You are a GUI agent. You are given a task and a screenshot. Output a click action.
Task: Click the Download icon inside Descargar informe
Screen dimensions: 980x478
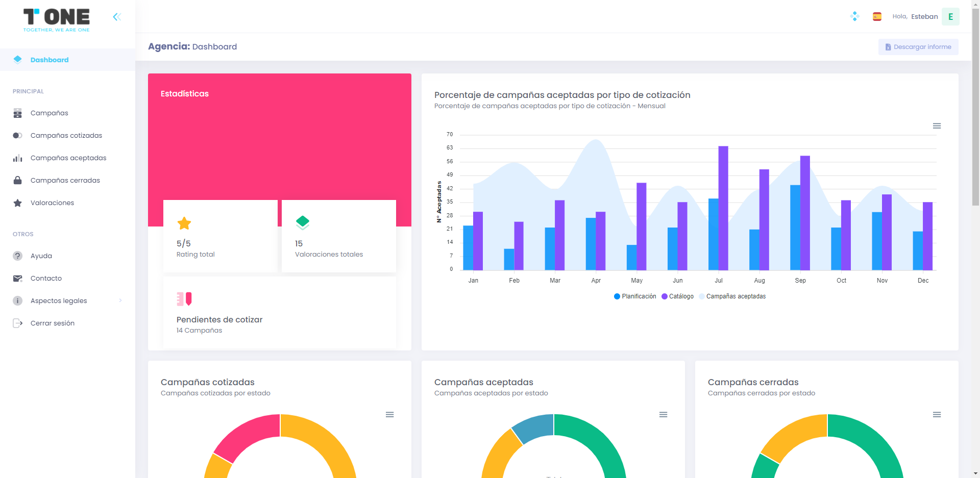click(x=888, y=47)
